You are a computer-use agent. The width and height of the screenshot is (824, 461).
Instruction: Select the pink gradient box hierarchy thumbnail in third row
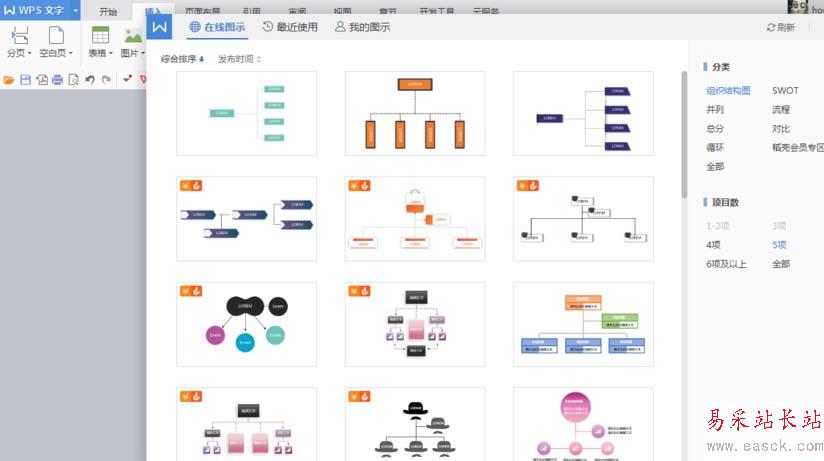[415, 324]
